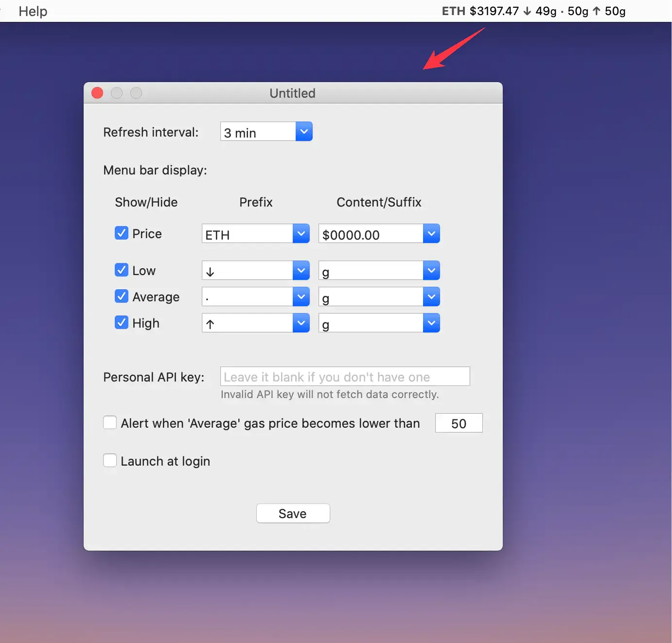Viewport: 672px width, 643px height.
Task: Click the Save button
Action: tap(293, 513)
